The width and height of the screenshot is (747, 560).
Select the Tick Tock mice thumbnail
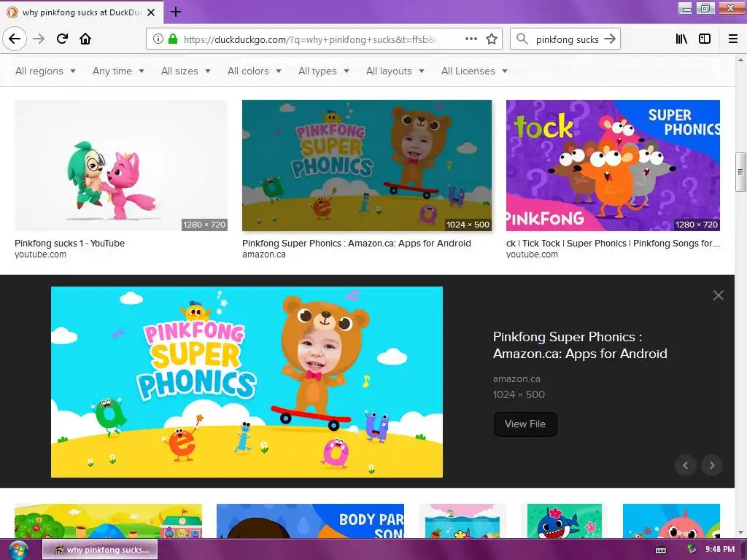pos(613,166)
